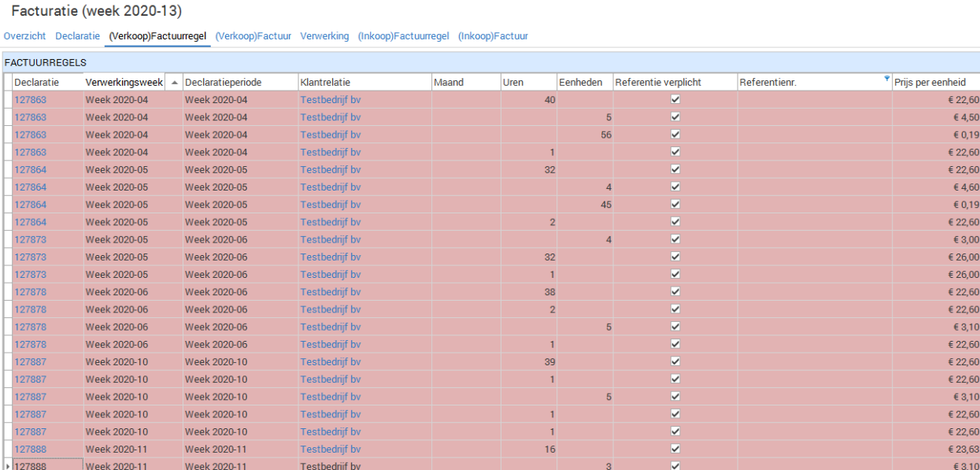Click the current-row indicator arrow at bottom row
The width and height of the screenshot is (980, 470).
pyautogui.click(x=8, y=466)
